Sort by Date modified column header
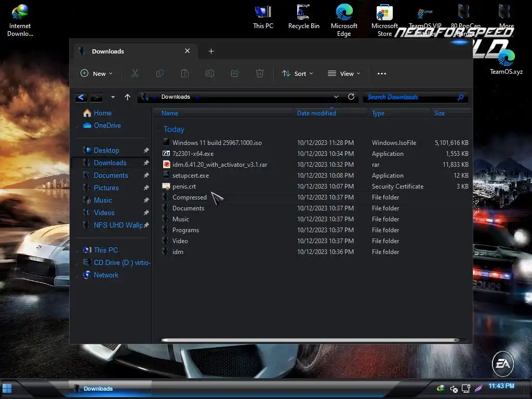Image resolution: width=532 pixels, height=399 pixels. click(331, 113)
